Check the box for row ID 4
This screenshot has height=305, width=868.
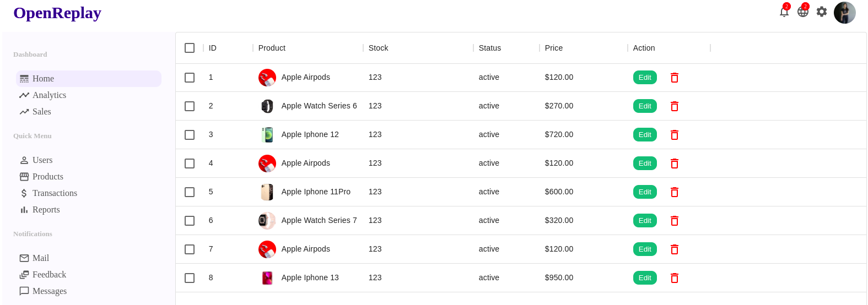tap(190, 164)
